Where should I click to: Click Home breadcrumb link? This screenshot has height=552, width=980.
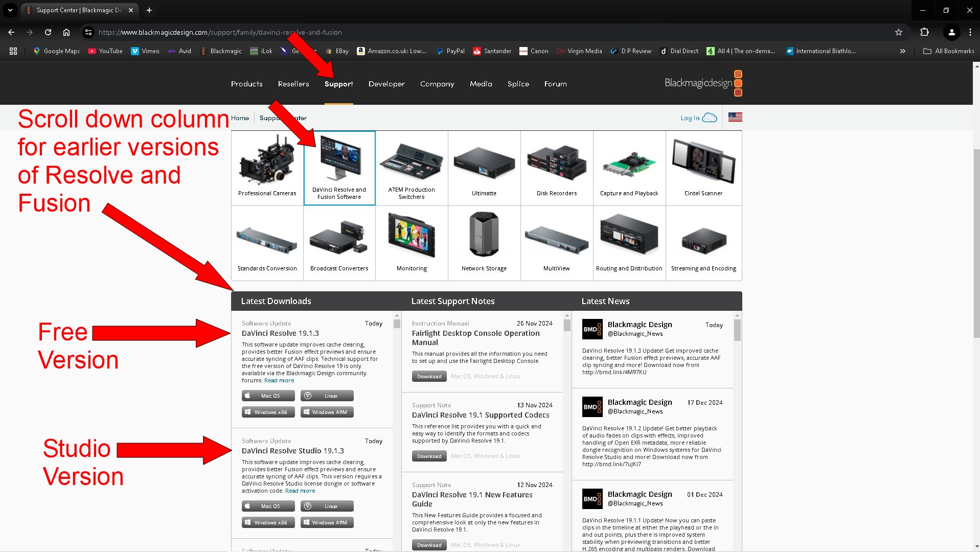[240, 118]
